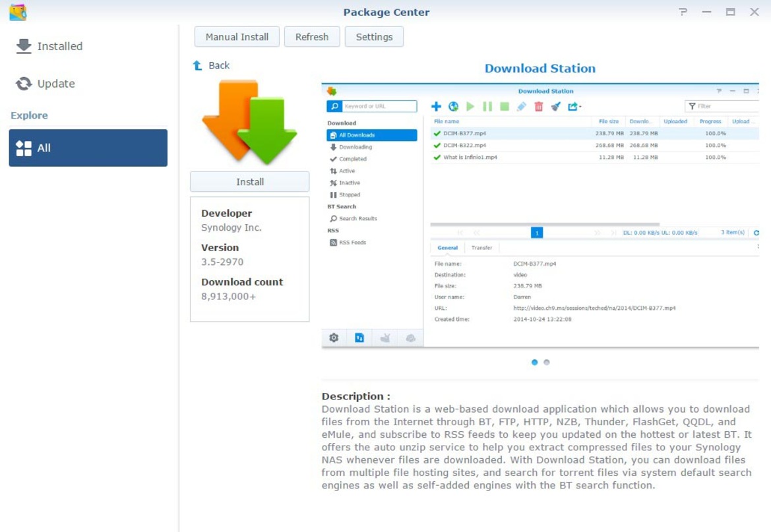This screenshot has height=532, width=771.
Task: Click the Progress column header
Action: click(x=710, y=121)
